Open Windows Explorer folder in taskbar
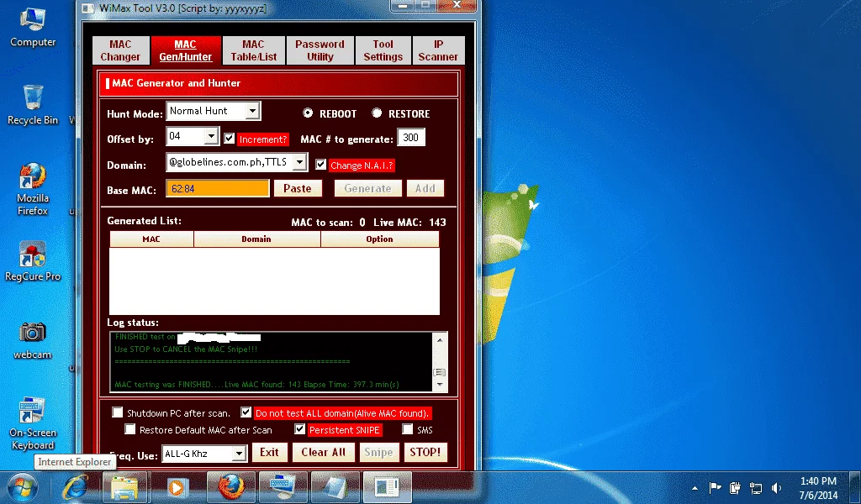 click(125, 487)
